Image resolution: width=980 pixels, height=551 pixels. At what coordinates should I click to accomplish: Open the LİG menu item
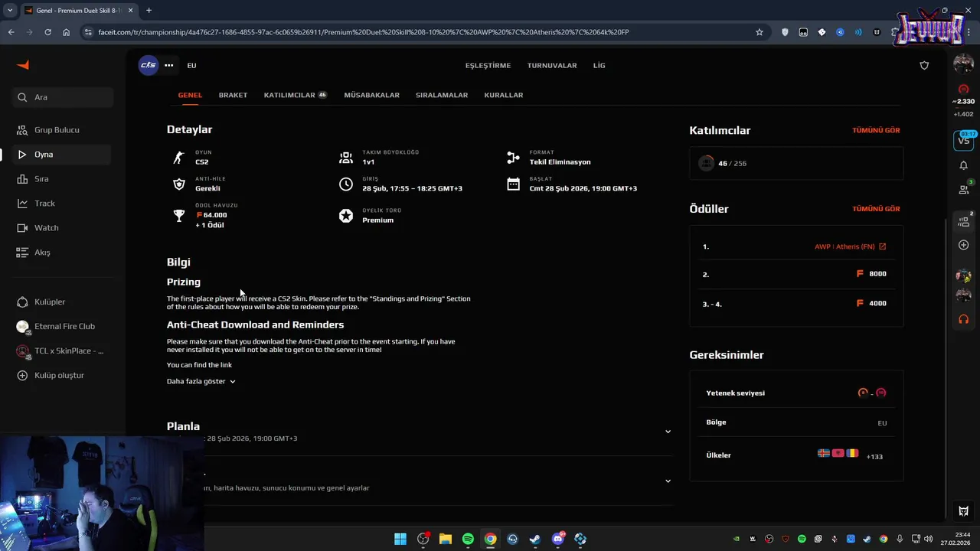(599, 66)
